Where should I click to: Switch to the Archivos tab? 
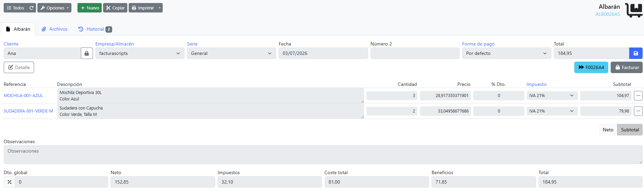pos(55,29)
